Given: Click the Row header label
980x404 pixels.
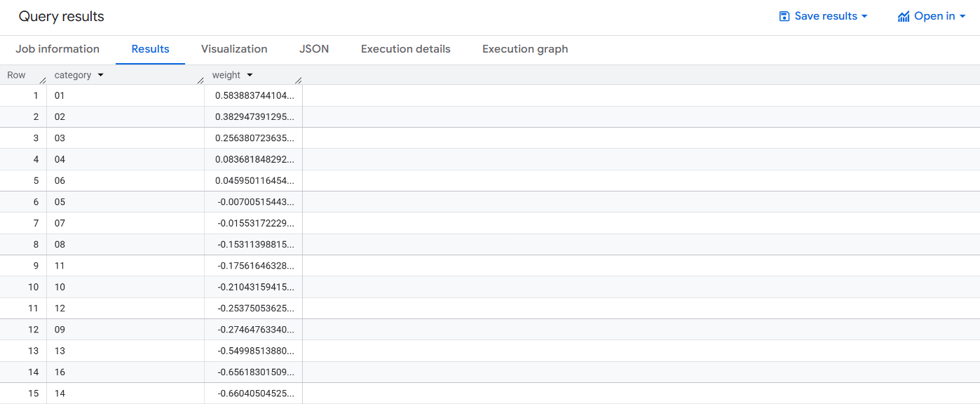Looking at the screenshot, I should point(16,74).
